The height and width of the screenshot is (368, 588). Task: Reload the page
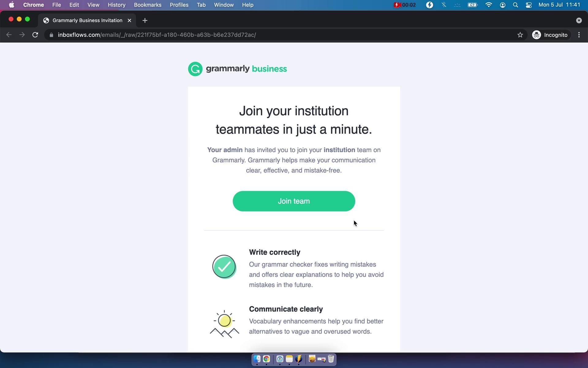point(35,35)
